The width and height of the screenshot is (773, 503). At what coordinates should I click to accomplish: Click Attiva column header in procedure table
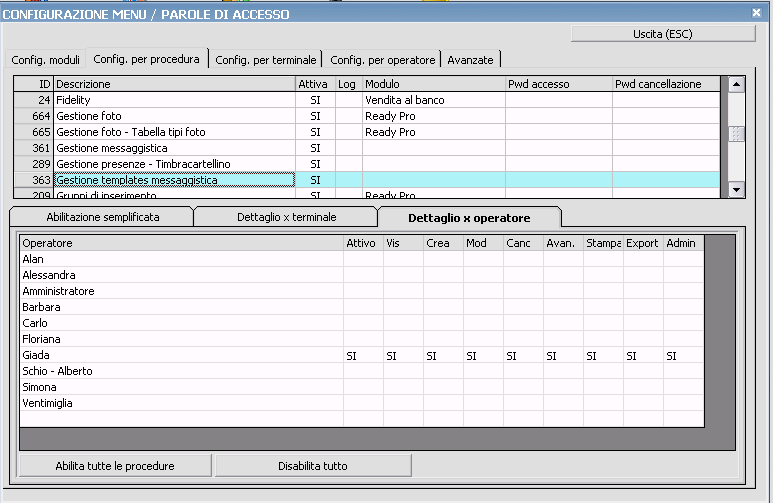[316, 84]
